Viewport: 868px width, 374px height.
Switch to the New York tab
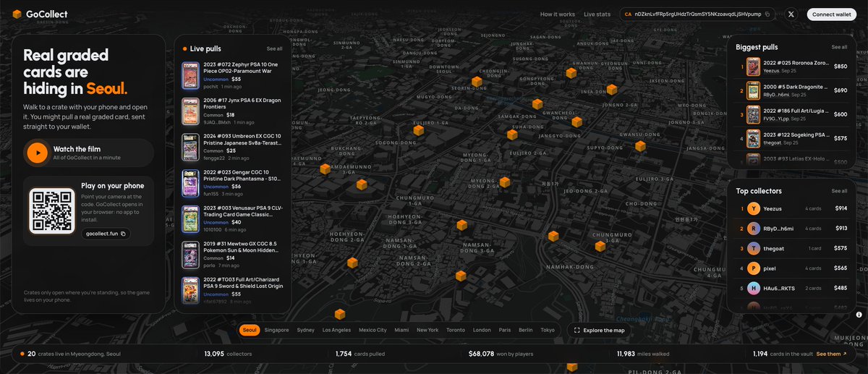click(427, 330)
